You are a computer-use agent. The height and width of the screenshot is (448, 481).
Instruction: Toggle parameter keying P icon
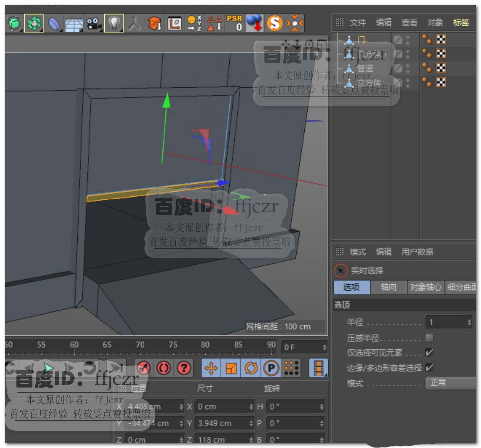coord(271,368)
